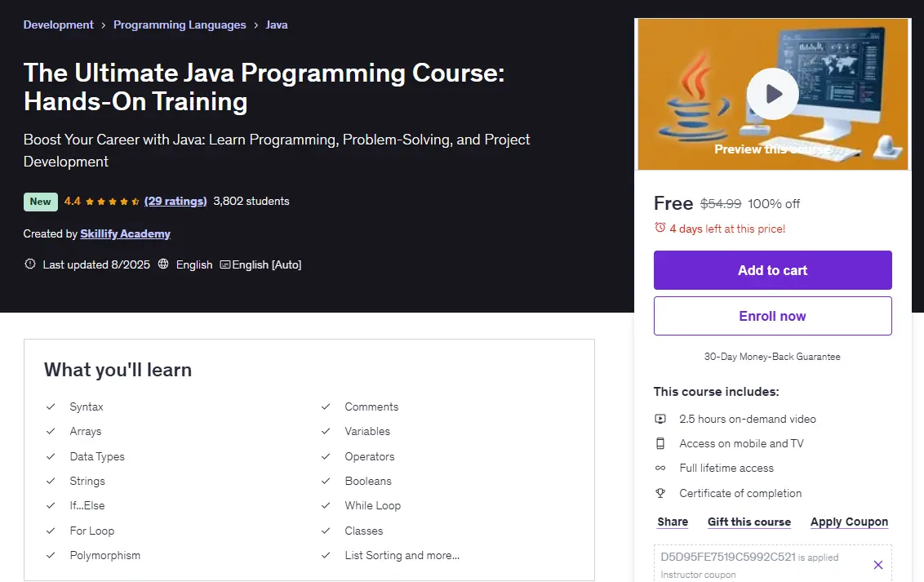Image resolution: width=924 pixels, height=582 pixels.
Task: Click the star rating icons
Action: tap(112, 202)
